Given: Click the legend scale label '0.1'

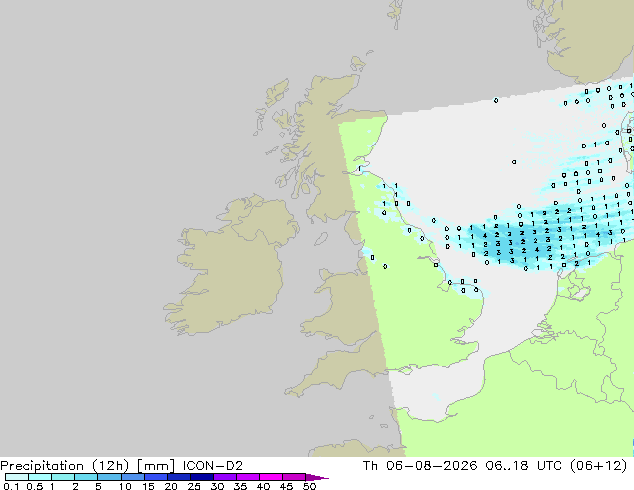Looking at the screenshot, I should coord(11,486).
